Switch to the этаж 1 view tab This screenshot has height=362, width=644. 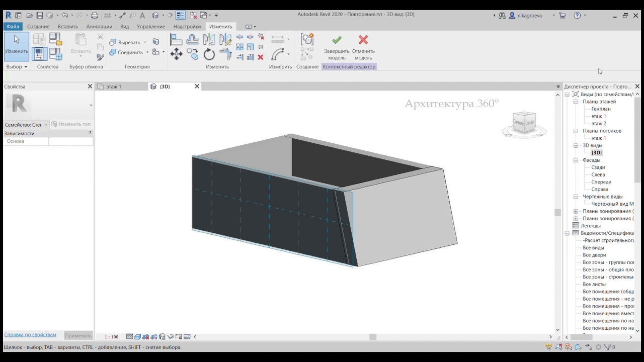coord(114,86)
